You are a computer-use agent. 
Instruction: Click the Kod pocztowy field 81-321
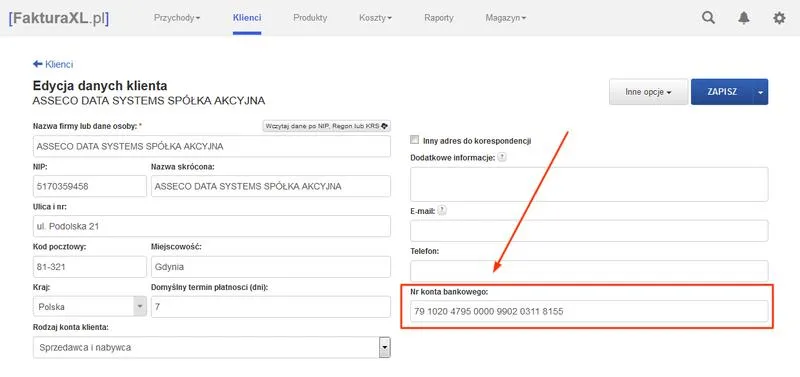pos(90,267)
